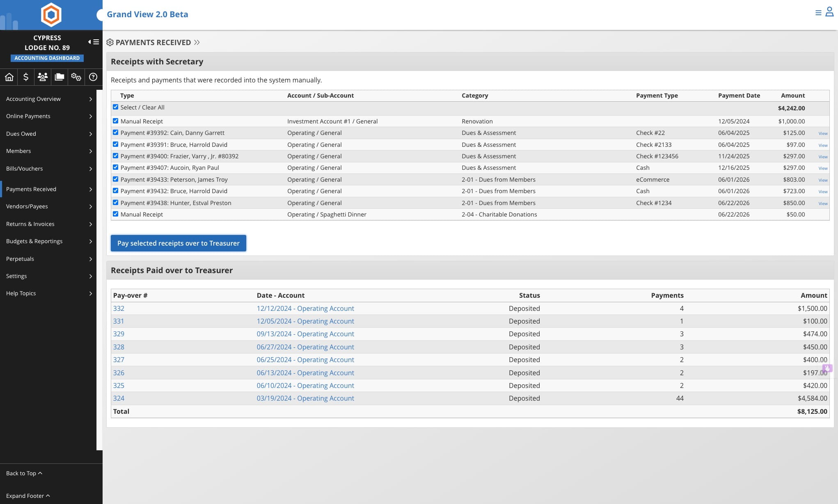
Task: Click the purple floating widget at right edge
Action: (827, 368)
